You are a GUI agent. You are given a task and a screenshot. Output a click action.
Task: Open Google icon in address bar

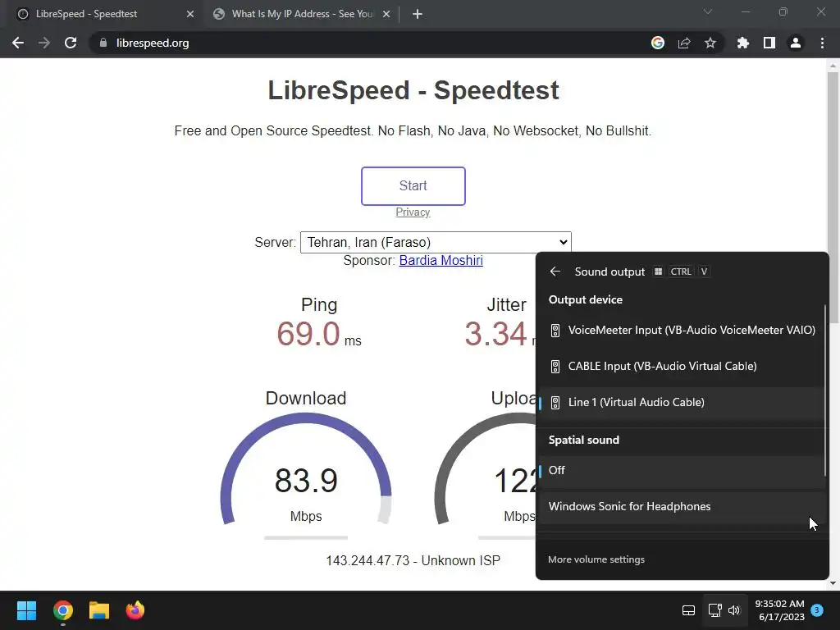coord(658,43)
